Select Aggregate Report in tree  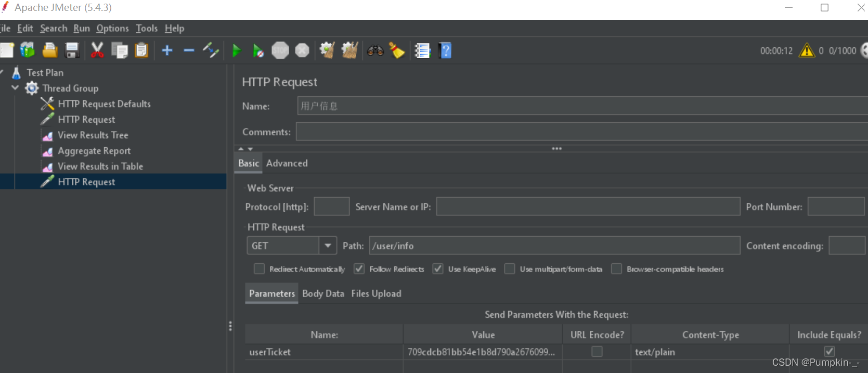94,150
